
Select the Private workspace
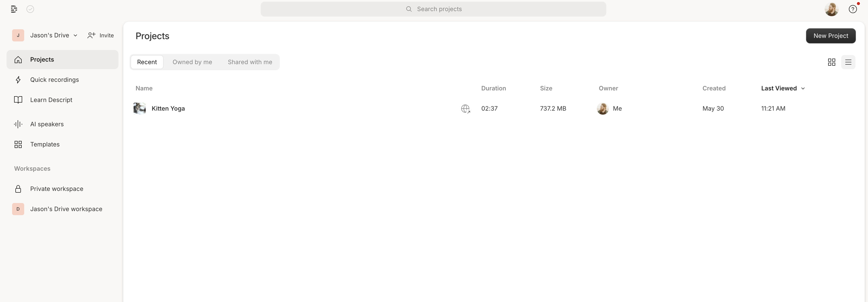[x=57, y=189]
